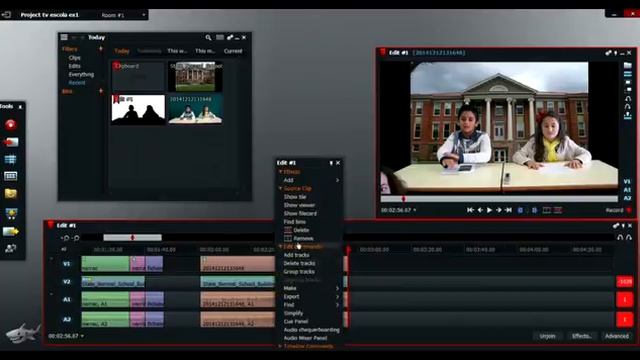
Task: Click the Delete icon in the context menu
Action: 288,230
